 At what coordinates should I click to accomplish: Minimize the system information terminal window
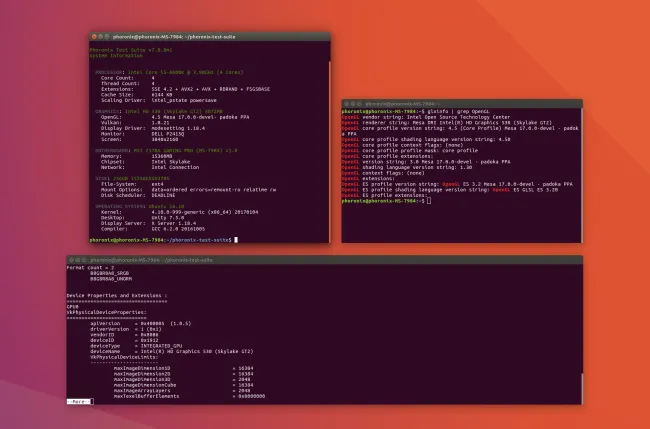(100, 37)
